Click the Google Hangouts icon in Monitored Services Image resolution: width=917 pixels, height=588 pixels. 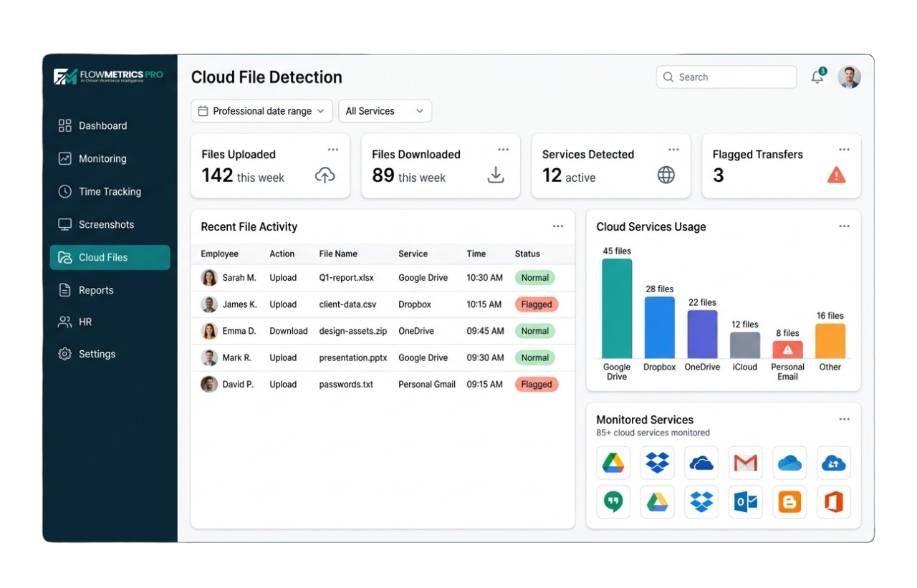[x=613, y=502]
